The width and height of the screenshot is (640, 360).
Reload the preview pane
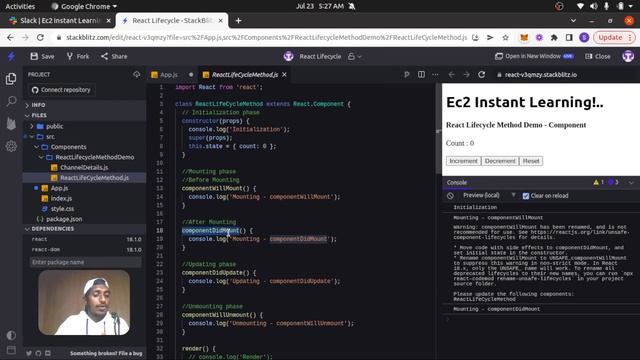point(482,75)
